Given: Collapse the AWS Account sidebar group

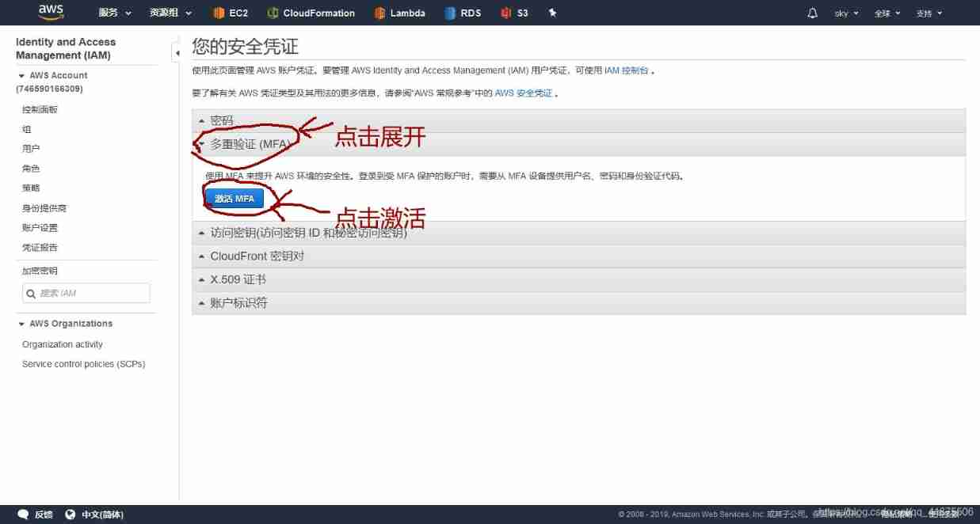Looking at the screenshot, I should pos(22,76).
